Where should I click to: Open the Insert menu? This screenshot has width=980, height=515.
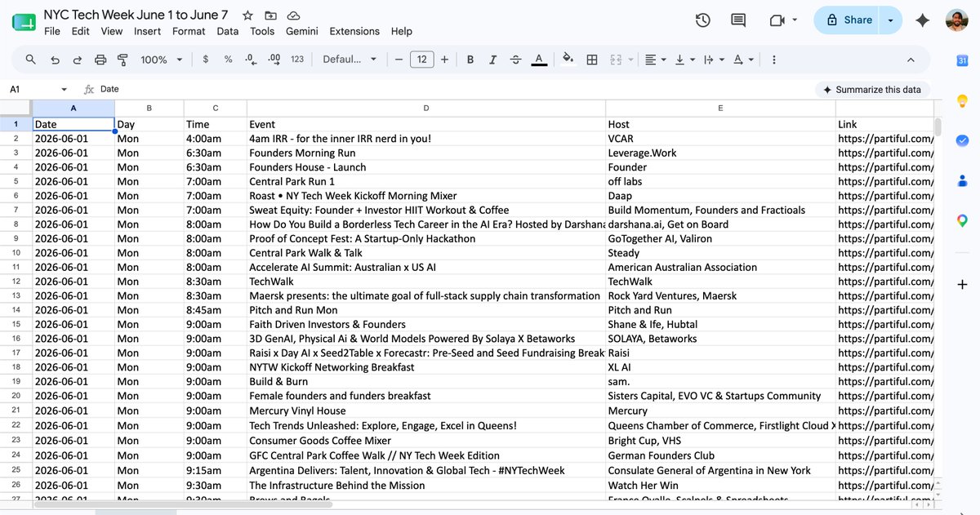148,31
